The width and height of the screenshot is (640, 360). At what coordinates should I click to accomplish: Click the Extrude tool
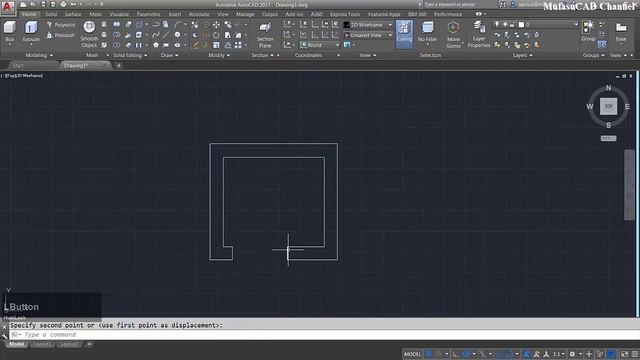coord(31,31)
